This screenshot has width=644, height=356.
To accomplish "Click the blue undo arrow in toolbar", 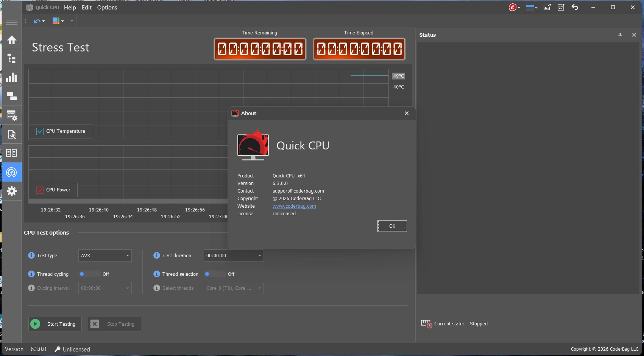I will click(x=37, y=21).
